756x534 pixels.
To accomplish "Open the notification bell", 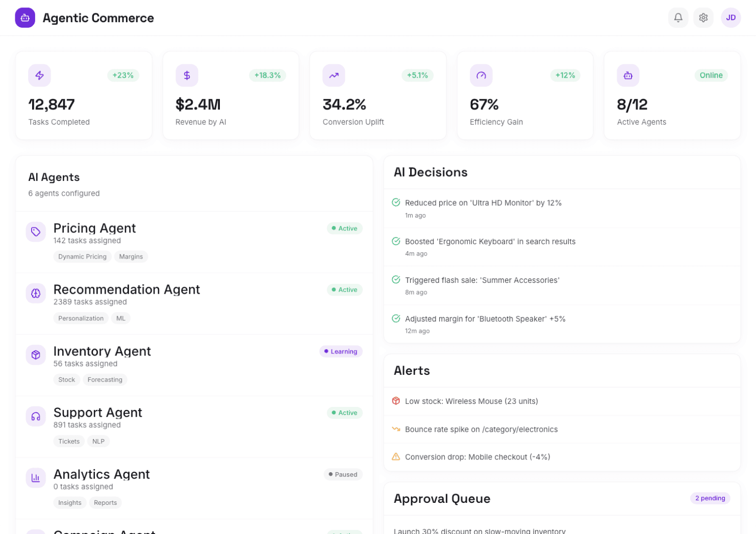I will (678, 17).
